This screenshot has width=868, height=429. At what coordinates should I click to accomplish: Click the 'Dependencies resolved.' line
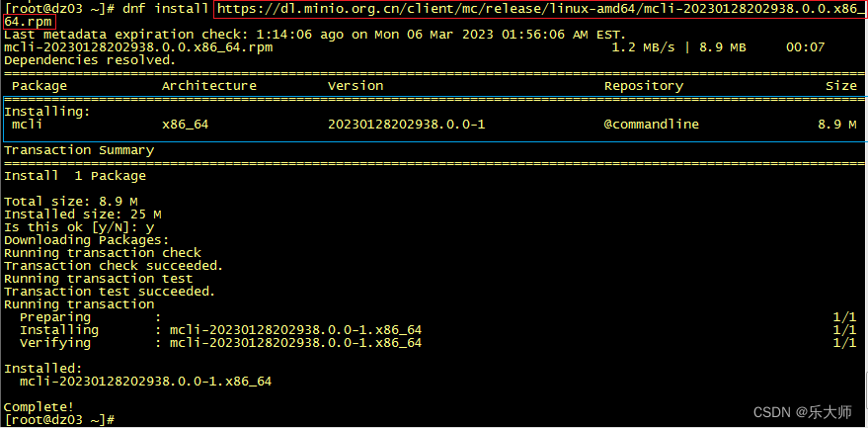pyautogui.click(x=90, y=60)
